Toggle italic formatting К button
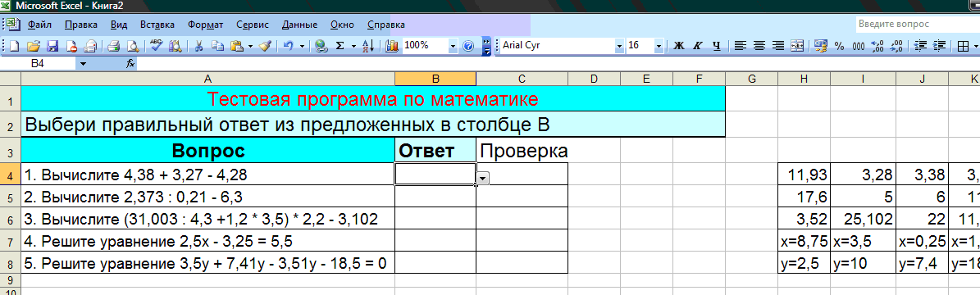Image resolution: width=980 pixels, height=295 pixels. coord(698,46)
